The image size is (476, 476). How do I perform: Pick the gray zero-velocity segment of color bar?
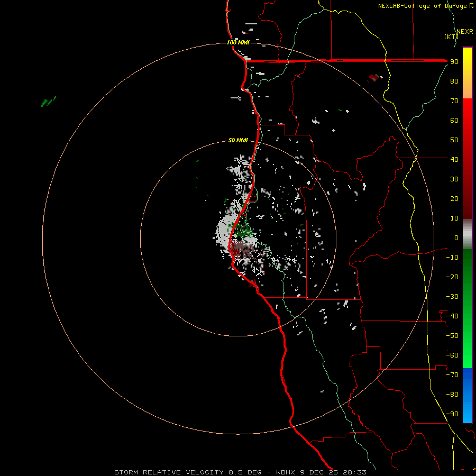[x=467, y=234]
